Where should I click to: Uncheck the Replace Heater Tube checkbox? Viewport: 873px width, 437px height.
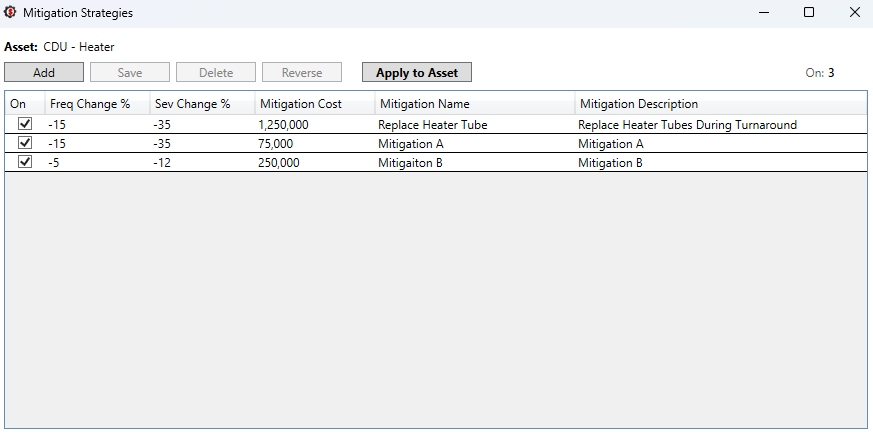(25, 124)
